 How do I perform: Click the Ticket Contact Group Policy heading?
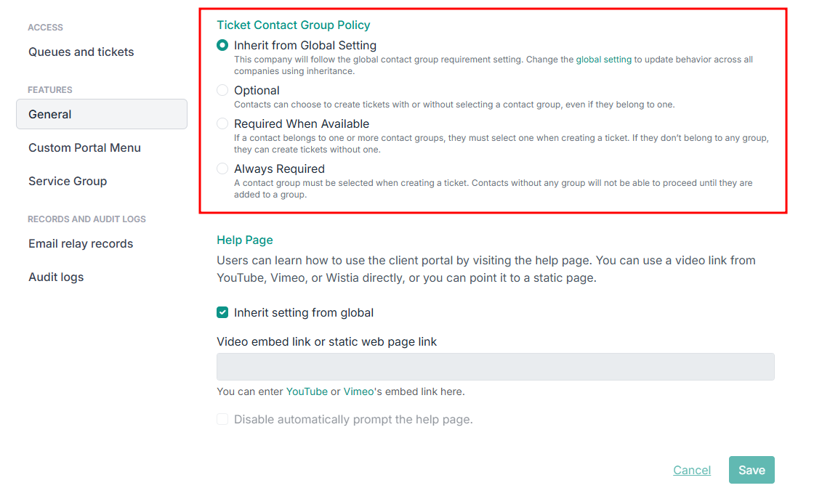294,25
